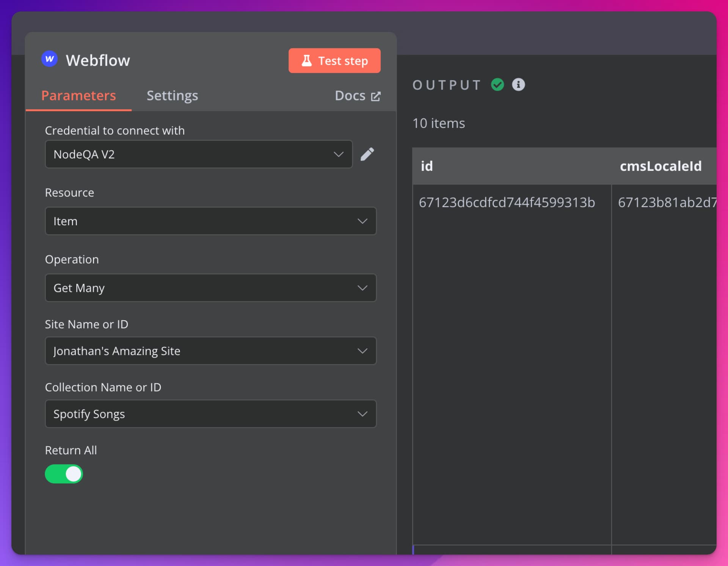Click the chevron on the Operation selector
This screenshot has height=566, width=728.
(362, 288)
